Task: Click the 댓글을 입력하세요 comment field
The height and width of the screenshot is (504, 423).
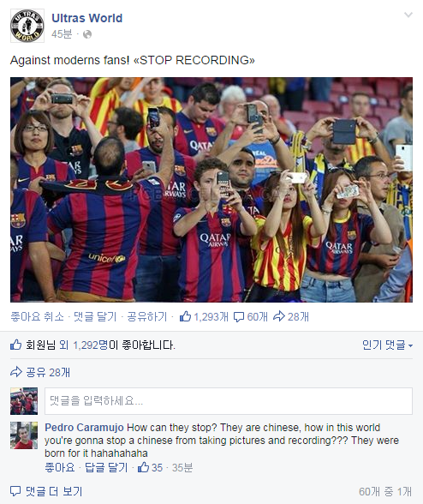Action: (x=229, y=401)
